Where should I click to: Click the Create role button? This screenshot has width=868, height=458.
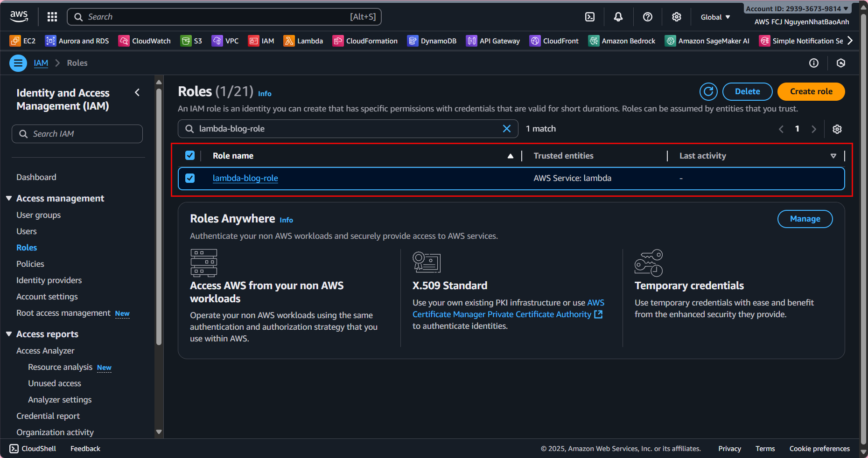pyautogui.click(x=811, y=91)
